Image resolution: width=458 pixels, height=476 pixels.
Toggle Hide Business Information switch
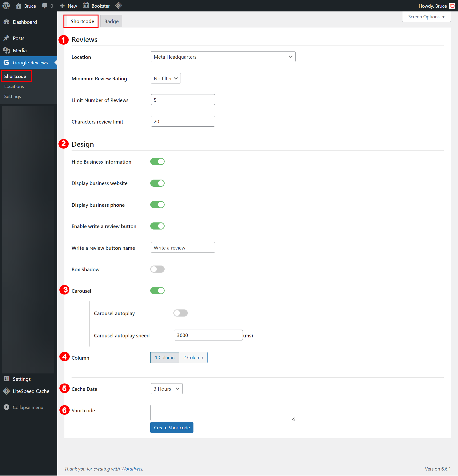[157, 161]
